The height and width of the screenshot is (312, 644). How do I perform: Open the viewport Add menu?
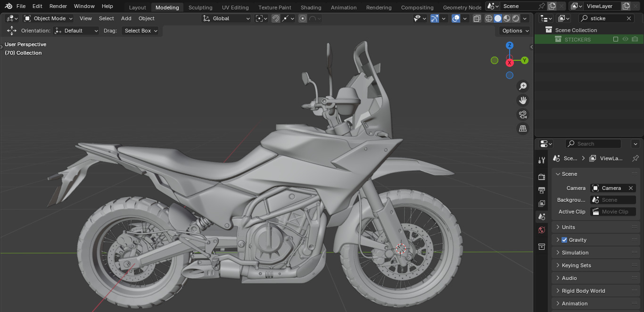point(126,18)
